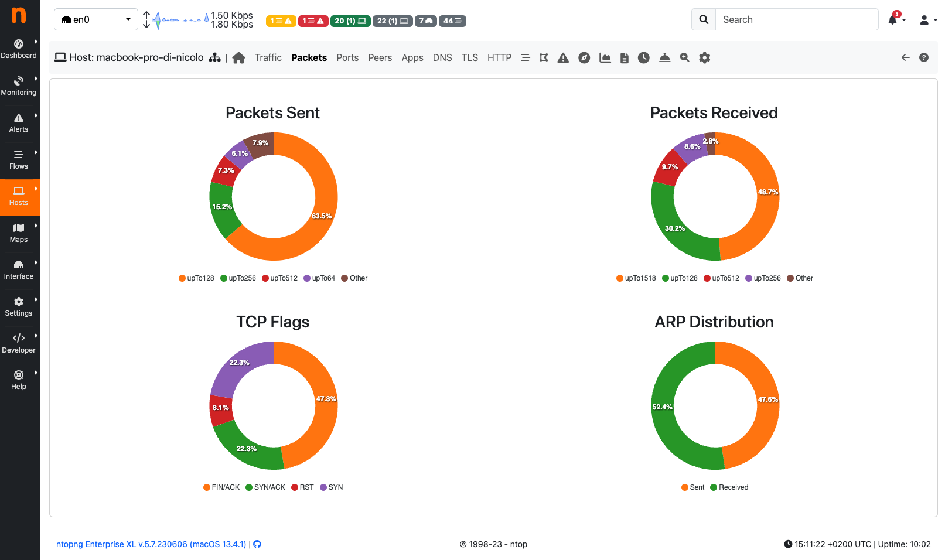Open the host configuration gear icon tab
This screenshot has width=945, height=560.
point(705,57)
